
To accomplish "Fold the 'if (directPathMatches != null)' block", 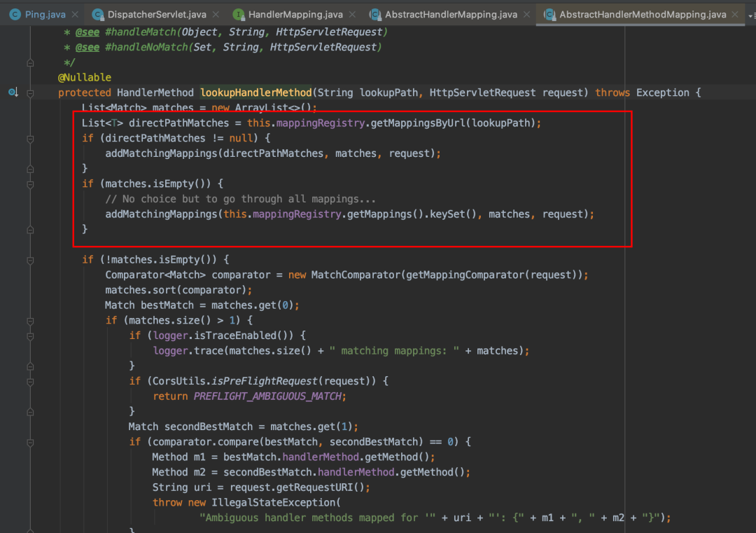I will [30, 138].
